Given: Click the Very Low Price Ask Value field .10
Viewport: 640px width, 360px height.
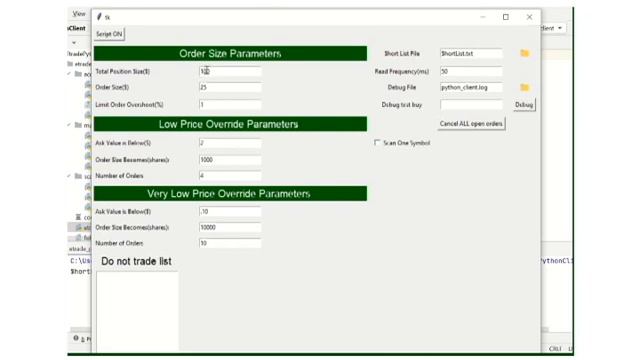Looking at the screenshot, I should pos(230,211).
